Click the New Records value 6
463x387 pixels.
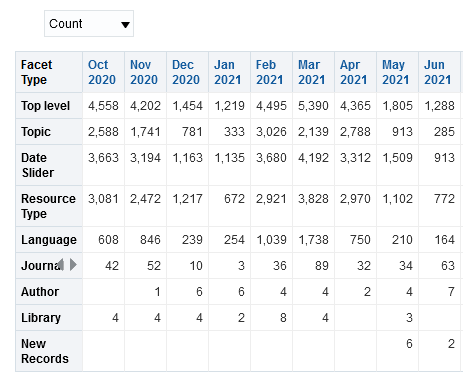(409, 344)
